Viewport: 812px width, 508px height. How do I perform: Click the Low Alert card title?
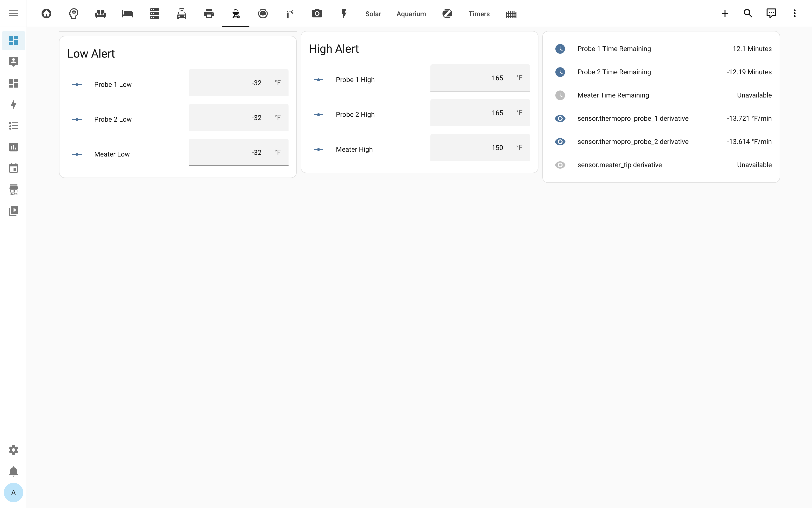(91, 54)
